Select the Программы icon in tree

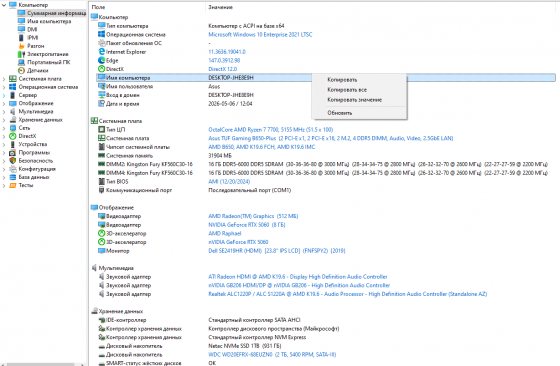tap(12, 152)
